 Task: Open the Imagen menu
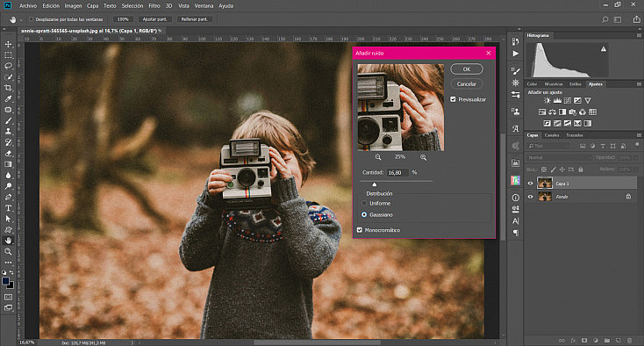click(x=73, y=6)
